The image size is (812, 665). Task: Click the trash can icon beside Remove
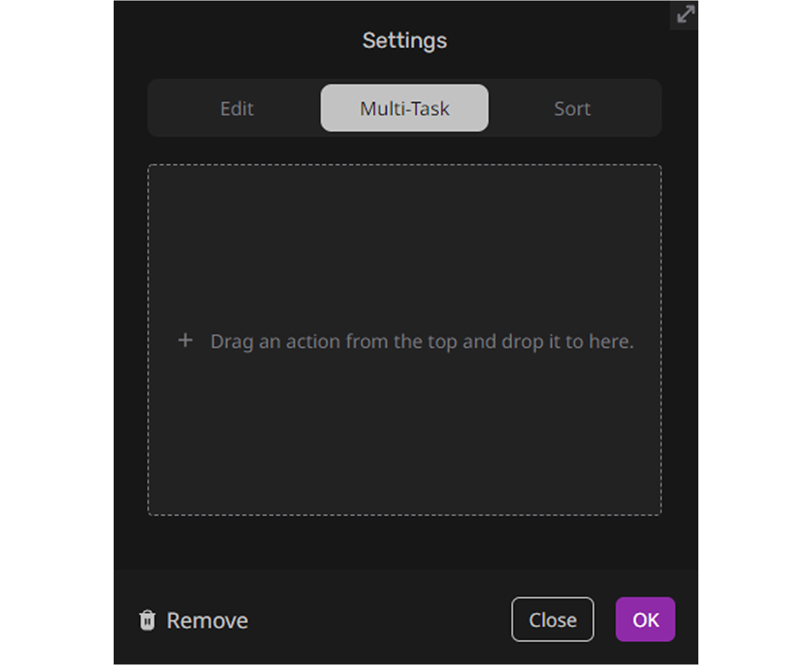coord(147,620)
